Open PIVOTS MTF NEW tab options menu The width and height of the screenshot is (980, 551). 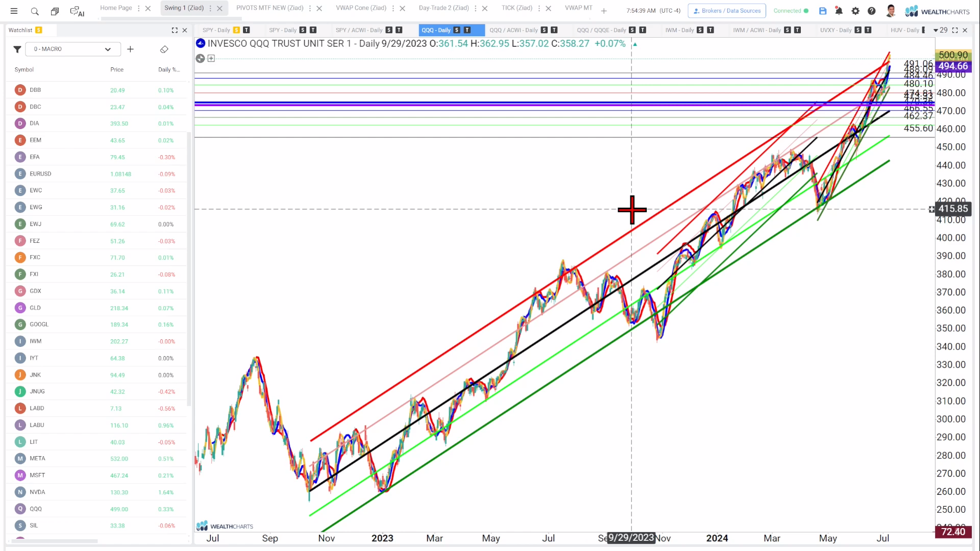[310, 8]
